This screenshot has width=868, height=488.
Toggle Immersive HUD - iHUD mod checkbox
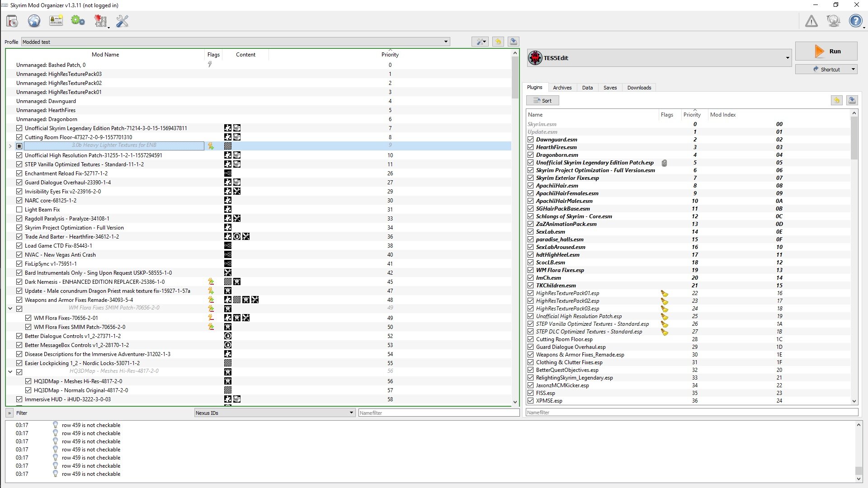19,399
